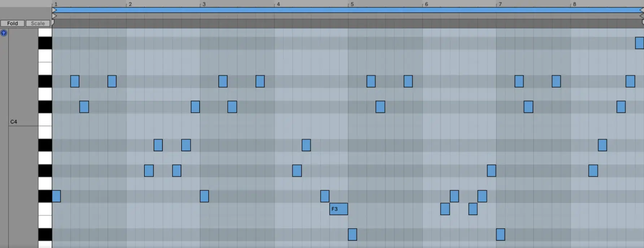This screenshot has height=248, width=644.
Task: Select the C#4 note in bar 5
Action: [380, 107]
